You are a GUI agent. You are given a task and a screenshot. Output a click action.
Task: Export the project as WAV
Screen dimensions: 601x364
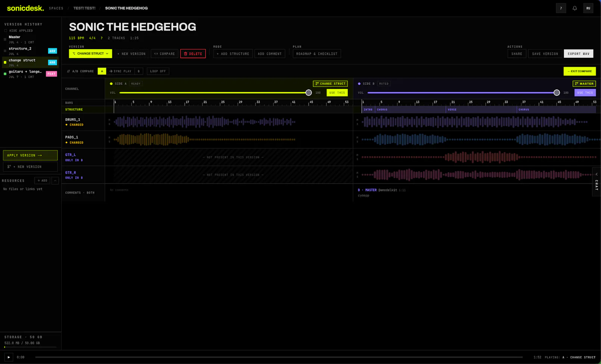tap(578, 54)
